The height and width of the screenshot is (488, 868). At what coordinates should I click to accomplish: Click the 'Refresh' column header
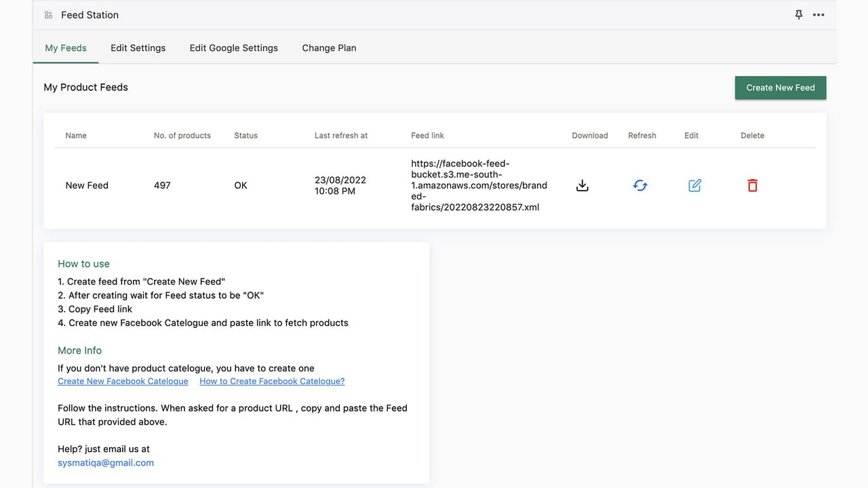coord(642,136)
